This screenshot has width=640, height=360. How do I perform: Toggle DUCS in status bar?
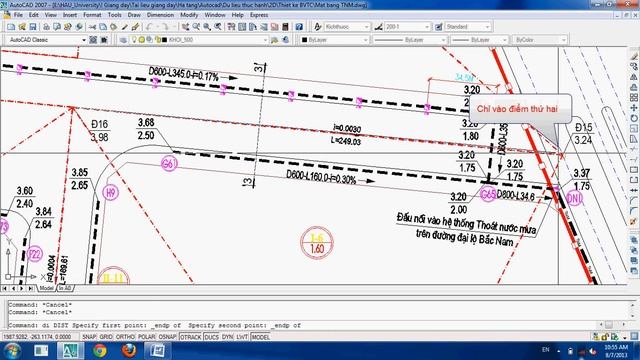(x=211, y=337)
